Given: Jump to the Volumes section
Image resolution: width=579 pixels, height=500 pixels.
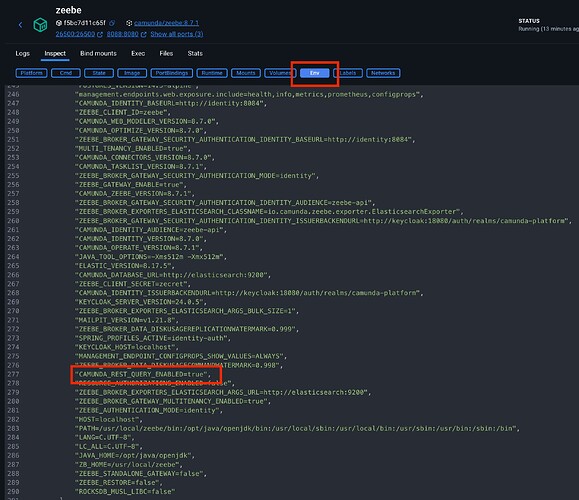Looking at the screenshot, I should [x=280, y=73].
